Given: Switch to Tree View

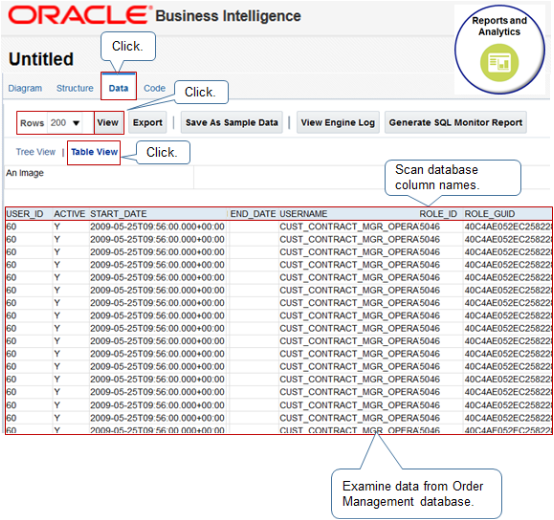Looking at the screenshot, I should point(36,152).
